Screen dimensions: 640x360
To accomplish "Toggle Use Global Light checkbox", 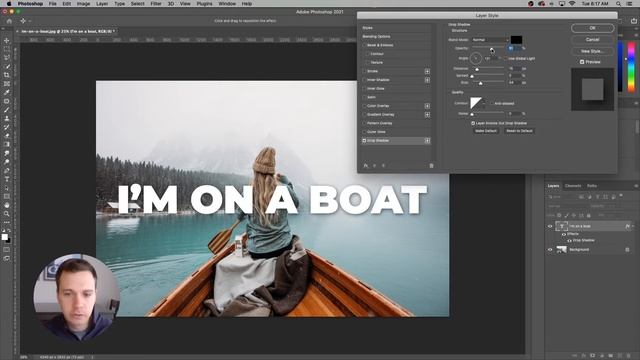I will coord(506,59).
